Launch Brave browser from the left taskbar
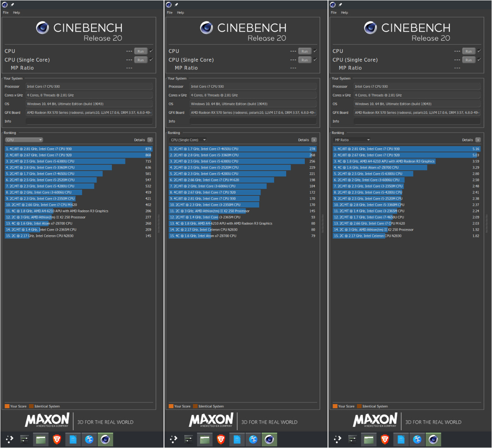Image resolution: width=492 pixels, height=448 pixels. tap(57, 439)
